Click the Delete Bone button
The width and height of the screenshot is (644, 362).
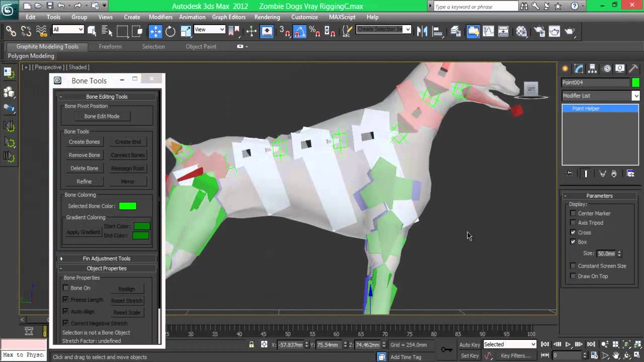pyautogui.click(x=84, y=168)
